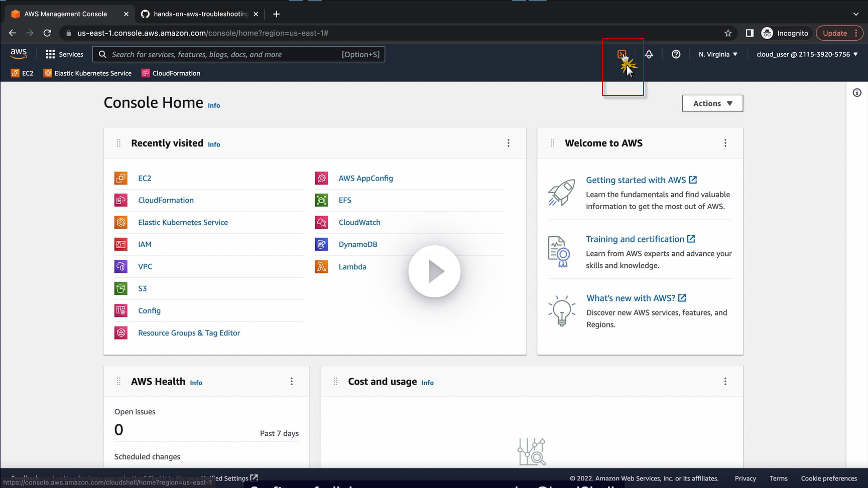The image size is (868, 488).
Task: Click the CloudWatch service icon
Action: tap(321, 222)
